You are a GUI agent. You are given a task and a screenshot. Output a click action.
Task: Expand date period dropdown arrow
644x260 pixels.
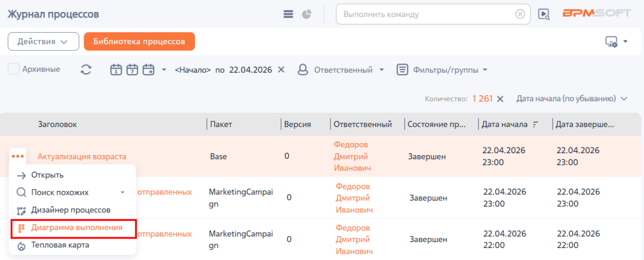164,70
